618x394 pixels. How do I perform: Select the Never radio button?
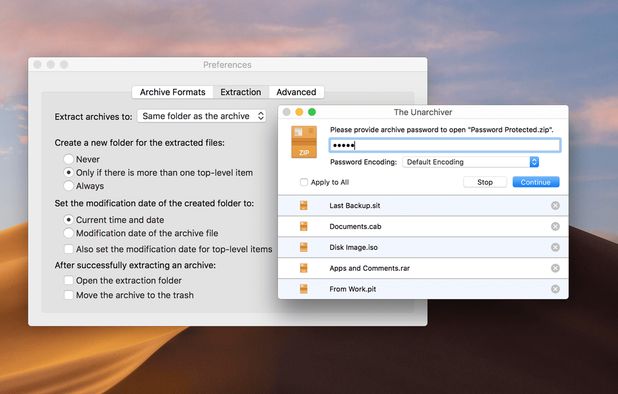click(x=69, y=159)
